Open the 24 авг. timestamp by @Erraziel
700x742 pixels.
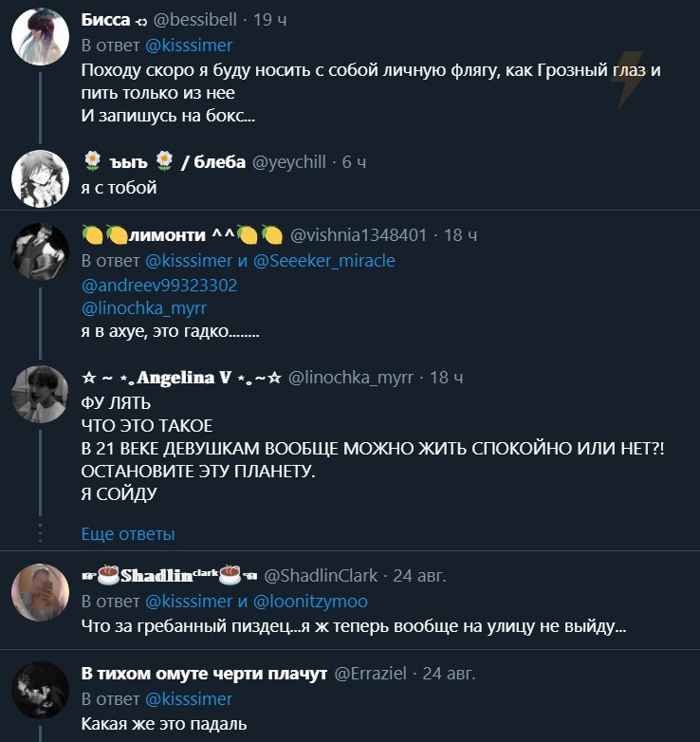tap(449, 674)
